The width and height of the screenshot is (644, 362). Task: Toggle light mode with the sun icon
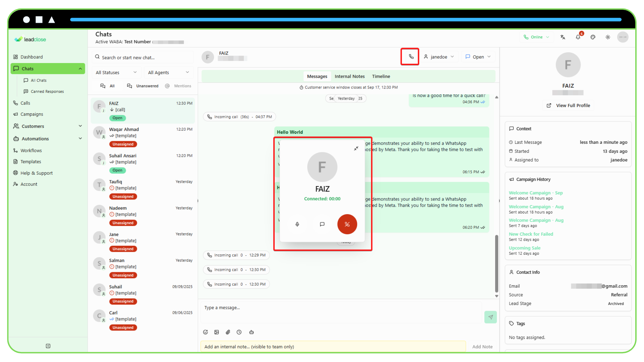point(608,37)
